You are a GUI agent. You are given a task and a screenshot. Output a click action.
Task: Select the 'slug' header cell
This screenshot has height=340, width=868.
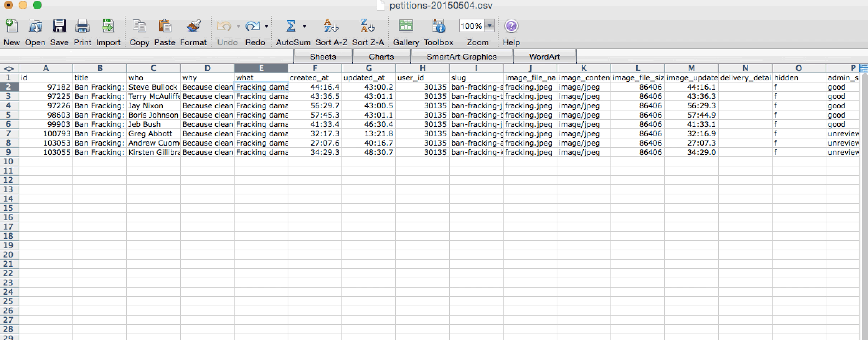(x=476, y=78)
